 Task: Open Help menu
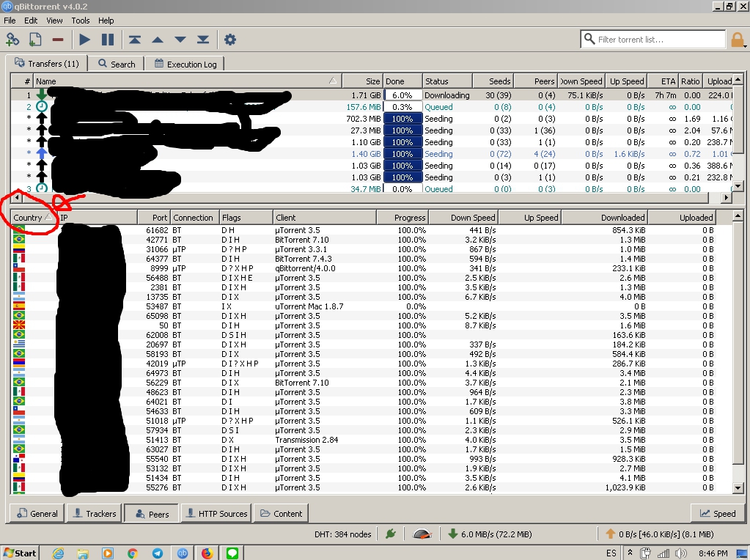tap(106, 20)
